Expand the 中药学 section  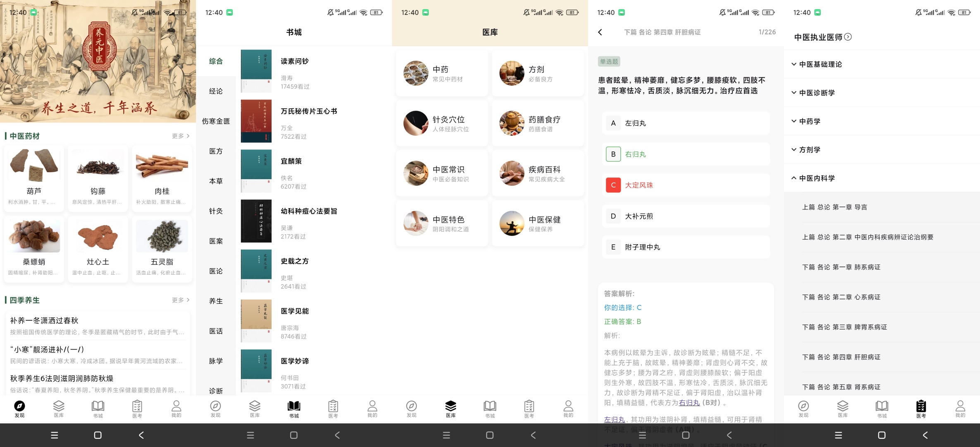point(882,121)
